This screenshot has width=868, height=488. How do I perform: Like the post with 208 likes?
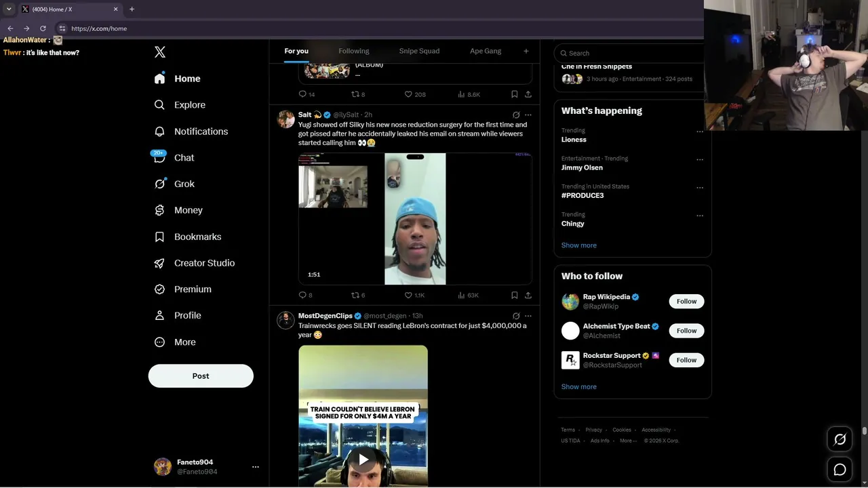[415, 94]
